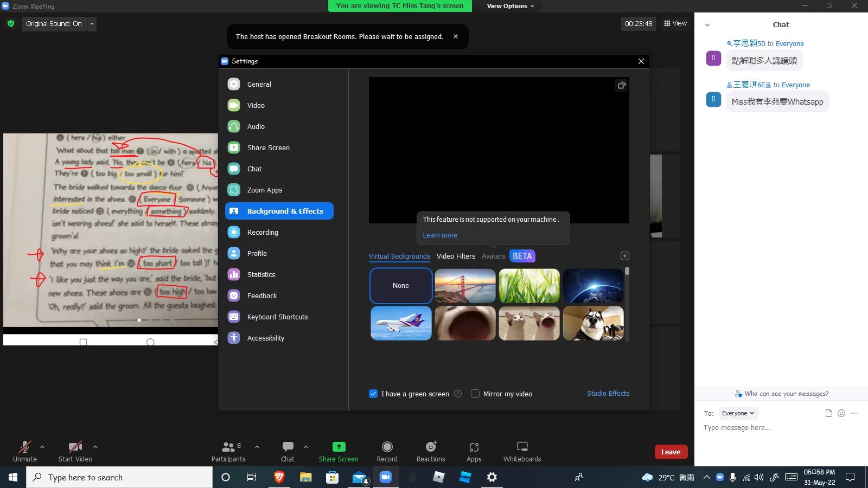Expand chat options arrow in toolbar
The height and width of the screenshot is (488, 868).
306,447
